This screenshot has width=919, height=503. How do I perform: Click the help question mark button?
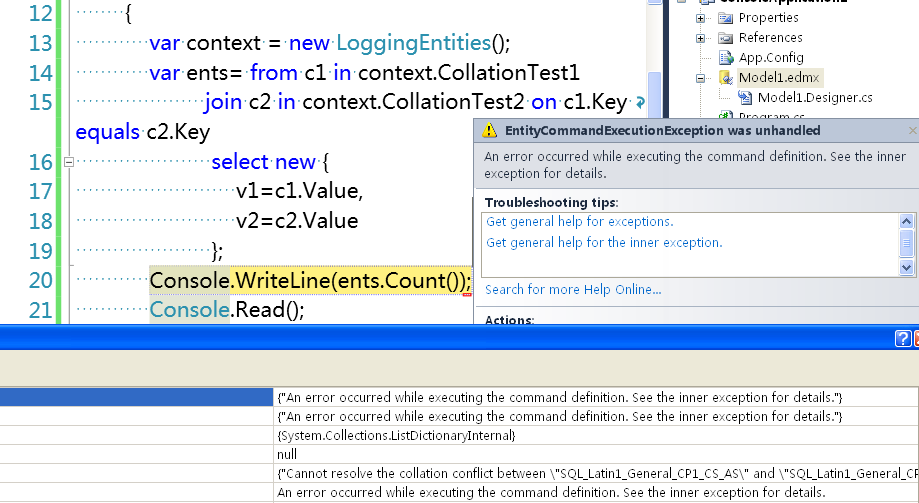(903, 338)
